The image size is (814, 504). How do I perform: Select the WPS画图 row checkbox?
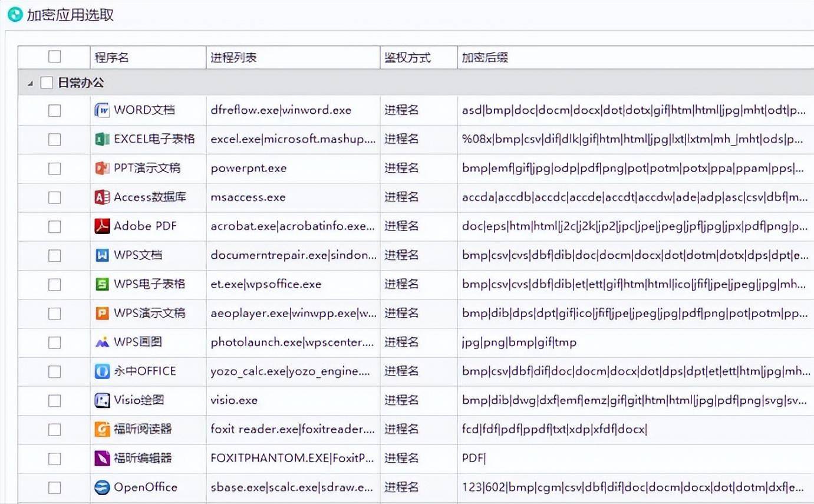[x=54, y=342]
